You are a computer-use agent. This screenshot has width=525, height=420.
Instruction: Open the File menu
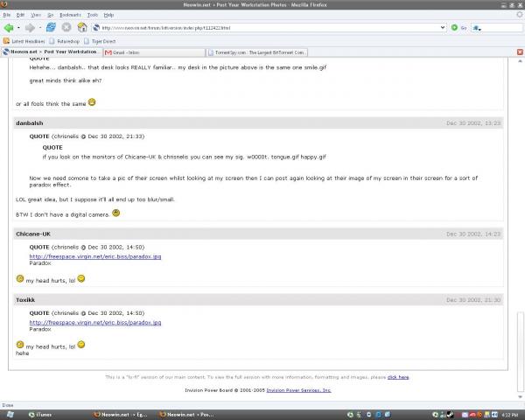point(7,15)
